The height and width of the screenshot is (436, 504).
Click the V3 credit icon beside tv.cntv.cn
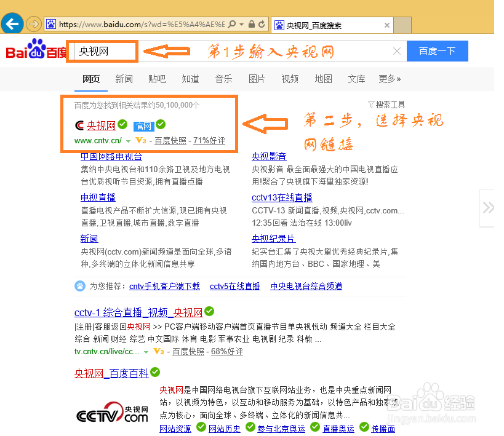tap(159, 352)
